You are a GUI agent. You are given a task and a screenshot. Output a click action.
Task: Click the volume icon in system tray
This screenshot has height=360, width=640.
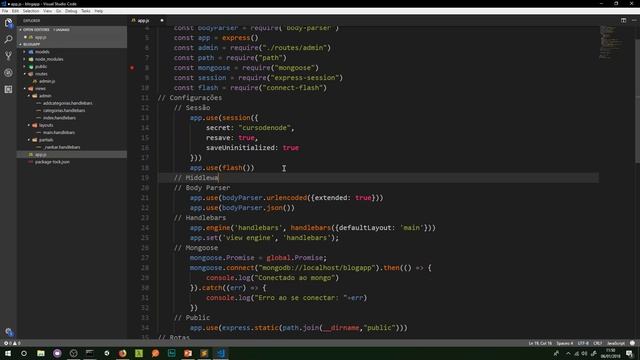tap(585, 353)
